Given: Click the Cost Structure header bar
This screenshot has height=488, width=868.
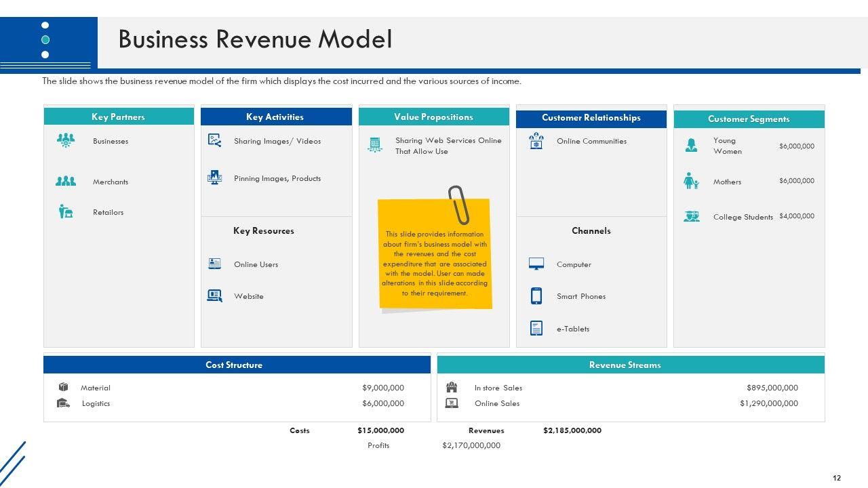Looking at the screenshot, I should pyautogui.click(x=237, y=365).
